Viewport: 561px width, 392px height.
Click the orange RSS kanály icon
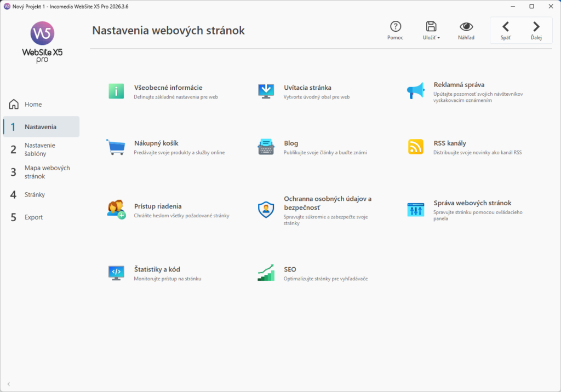416,147
